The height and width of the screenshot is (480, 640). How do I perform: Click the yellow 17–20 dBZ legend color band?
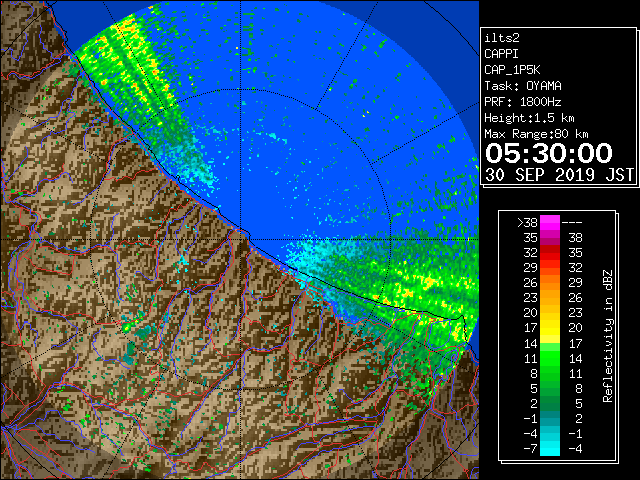click(x=550, y=328)
